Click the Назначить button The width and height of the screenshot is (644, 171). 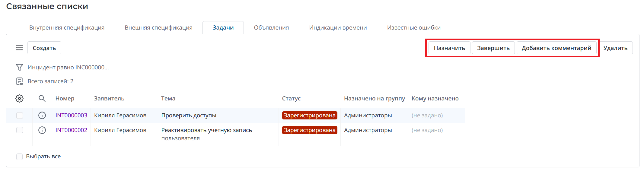pyautogui.click(x=449, y=48)
